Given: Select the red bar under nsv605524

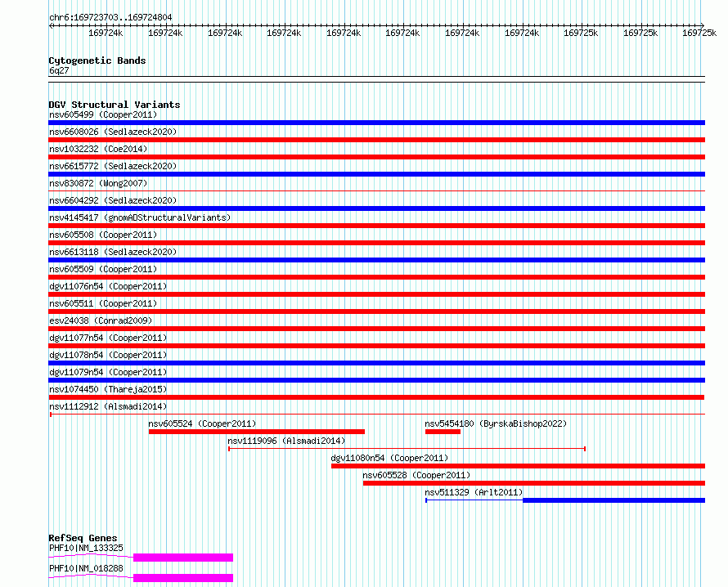Looking at the screenshot, I should [x=257, y=432].
